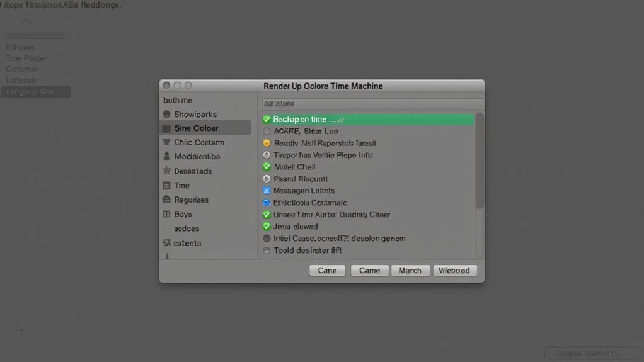Open the Modiaientioa person icon

[166, 157]
